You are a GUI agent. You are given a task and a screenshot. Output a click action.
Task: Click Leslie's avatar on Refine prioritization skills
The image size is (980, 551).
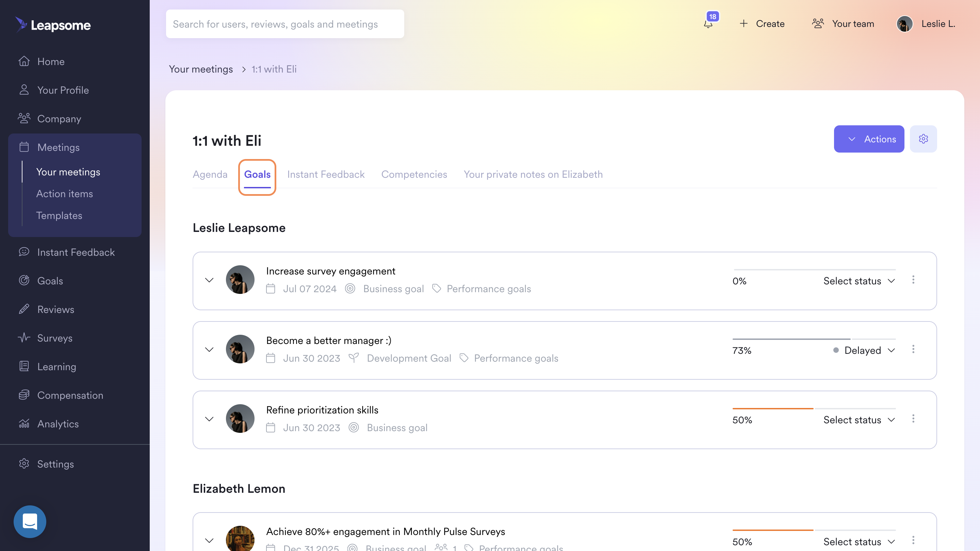coord(240,419)
